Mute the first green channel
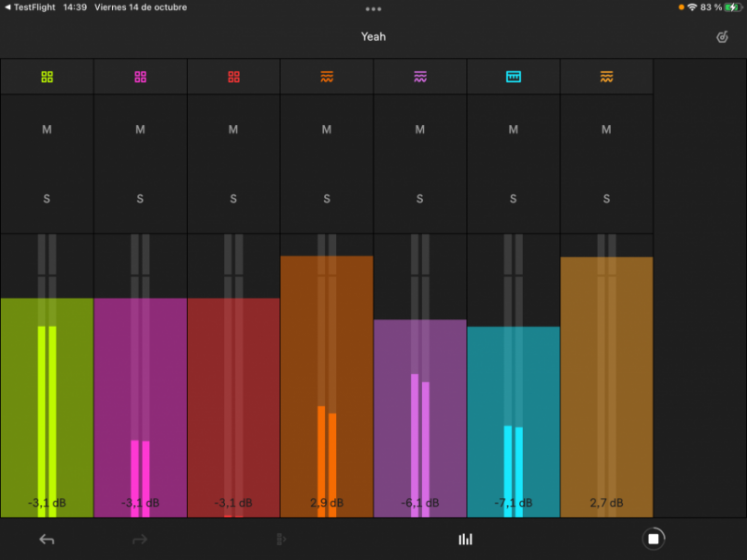The image size is (747, 560). tap(47, 130)
